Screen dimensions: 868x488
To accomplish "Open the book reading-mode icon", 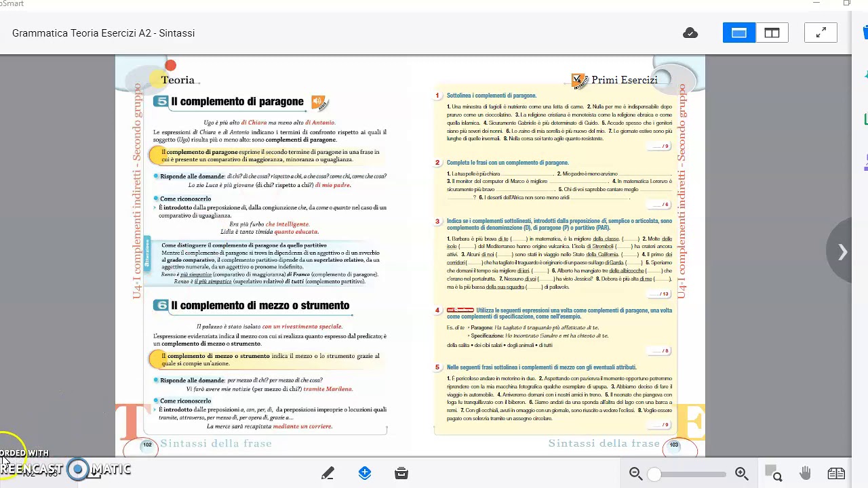I will (x=836, y=473).
